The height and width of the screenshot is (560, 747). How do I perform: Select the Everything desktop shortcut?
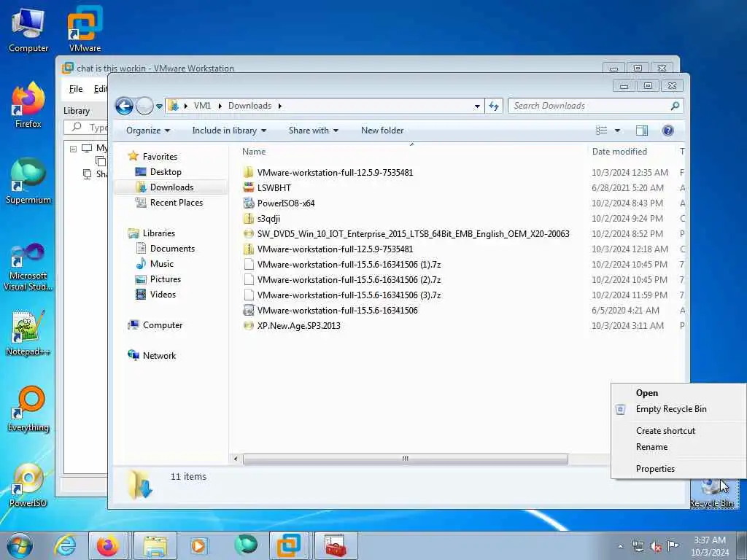28,408
